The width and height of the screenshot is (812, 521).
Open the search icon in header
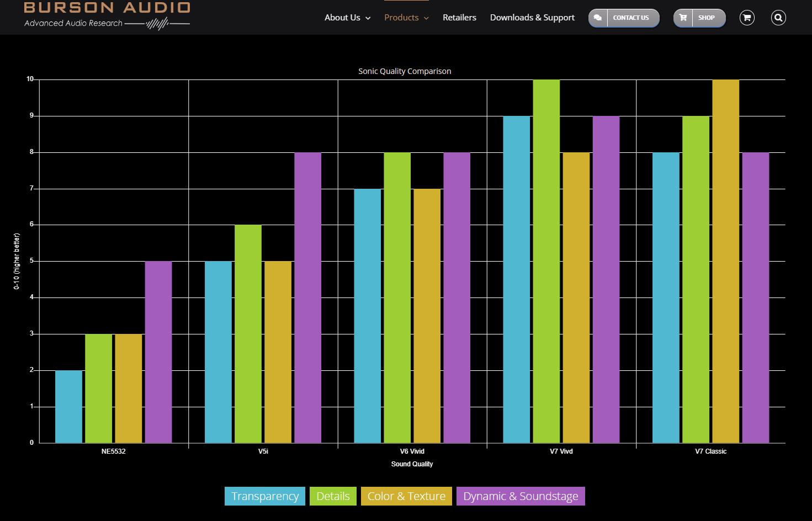point(778,18)
